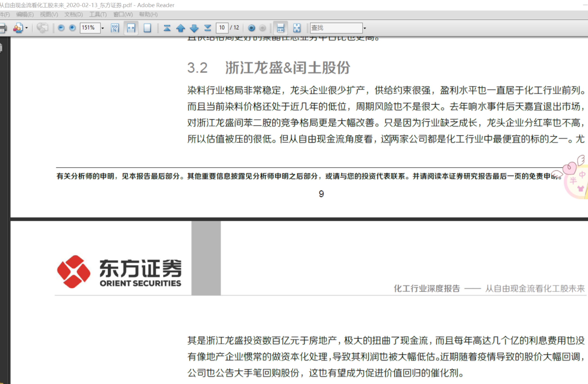Click the zoom out minus icon
This screenshot has width=588, height=384.
(x=61, y=28)
